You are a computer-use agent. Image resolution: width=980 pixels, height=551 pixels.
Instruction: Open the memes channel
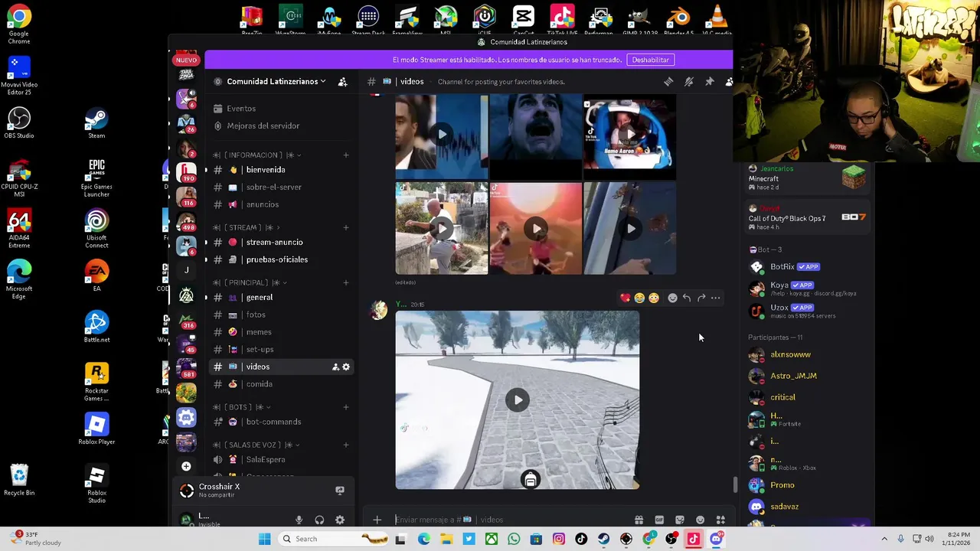[x=281, y=332]
